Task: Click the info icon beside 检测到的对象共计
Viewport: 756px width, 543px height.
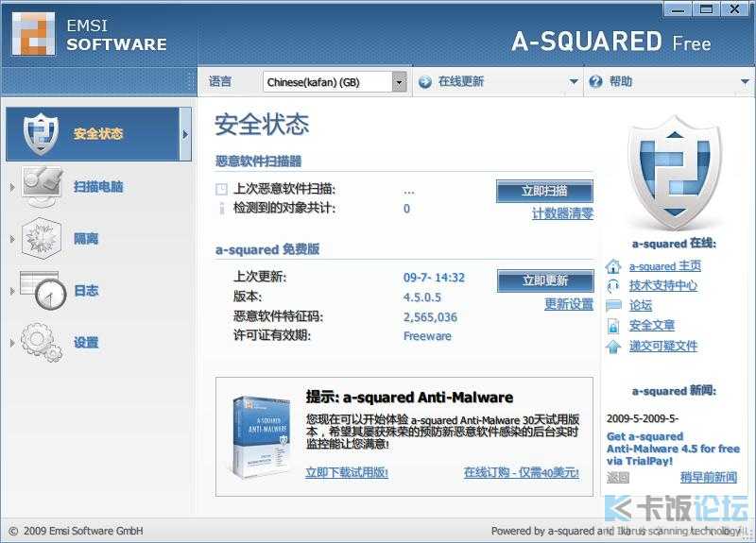Action: pos(222,208)
